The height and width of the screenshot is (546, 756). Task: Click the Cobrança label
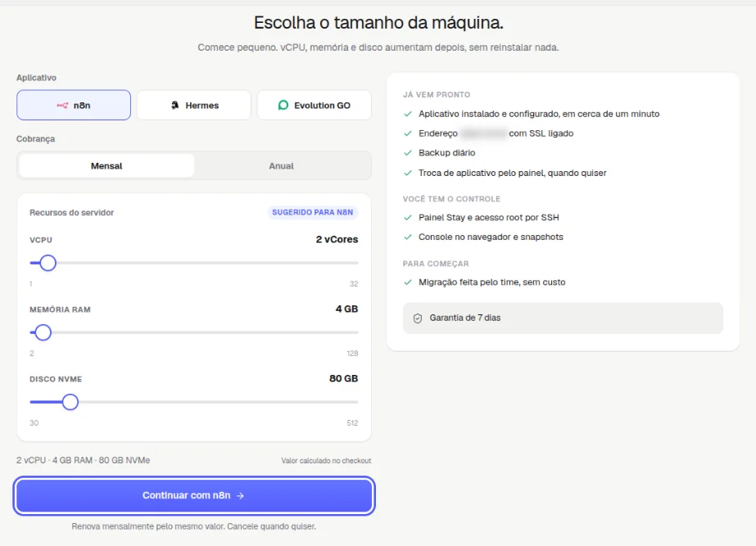click(36, 139)
